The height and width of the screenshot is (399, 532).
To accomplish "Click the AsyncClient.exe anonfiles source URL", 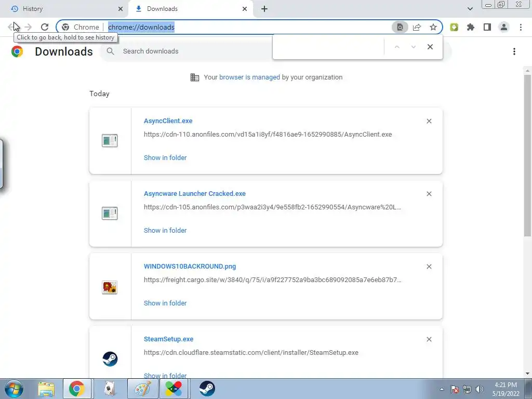I will click(268, 135).
